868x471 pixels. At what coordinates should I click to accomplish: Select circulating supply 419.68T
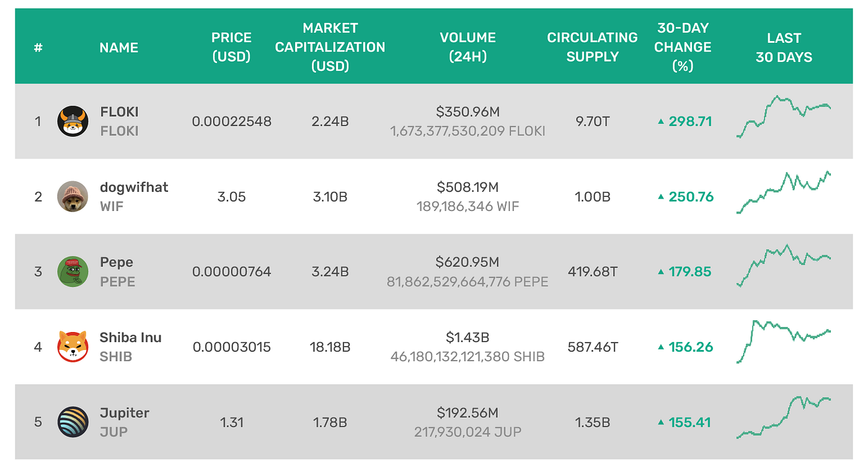[593, 272]
